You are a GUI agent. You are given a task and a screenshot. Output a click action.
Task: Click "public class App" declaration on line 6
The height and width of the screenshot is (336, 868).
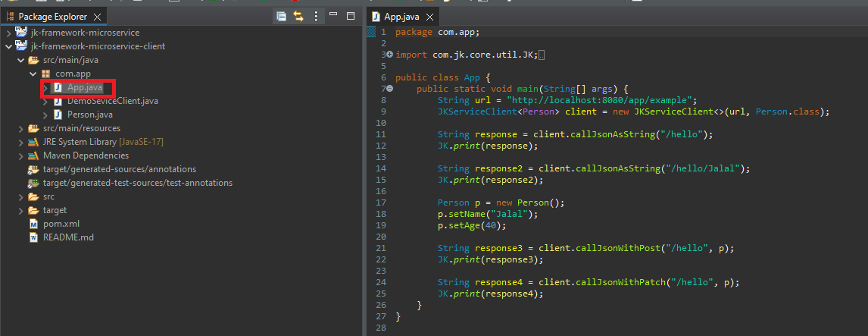(x=437, y=77)
